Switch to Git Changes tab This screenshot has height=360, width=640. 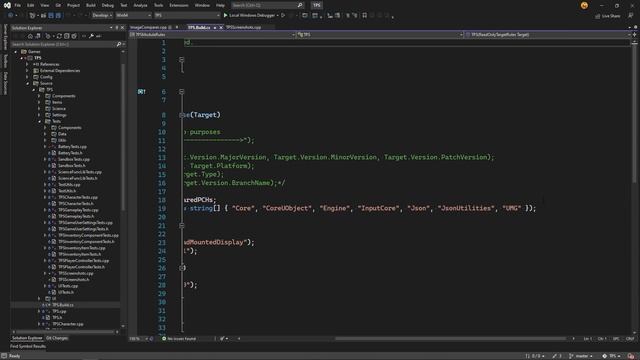(57, 338)
